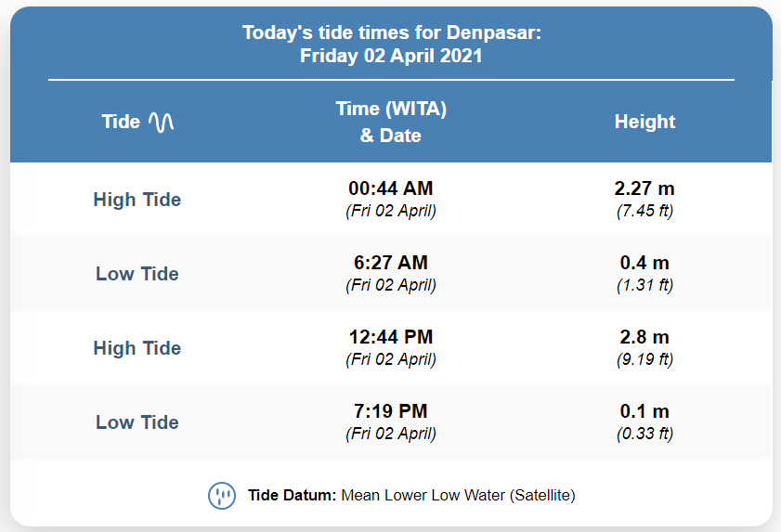
Task: Click the 7:19 PM low tide time
Action: click(391, 411)
